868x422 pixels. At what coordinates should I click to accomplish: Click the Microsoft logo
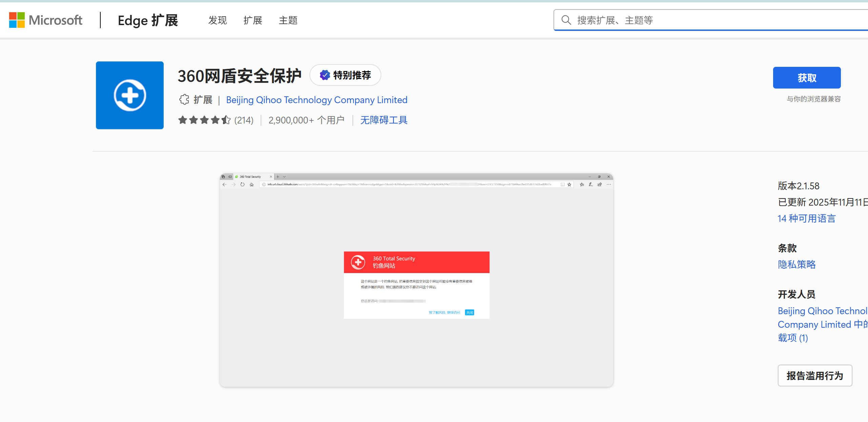pos(45,20)
